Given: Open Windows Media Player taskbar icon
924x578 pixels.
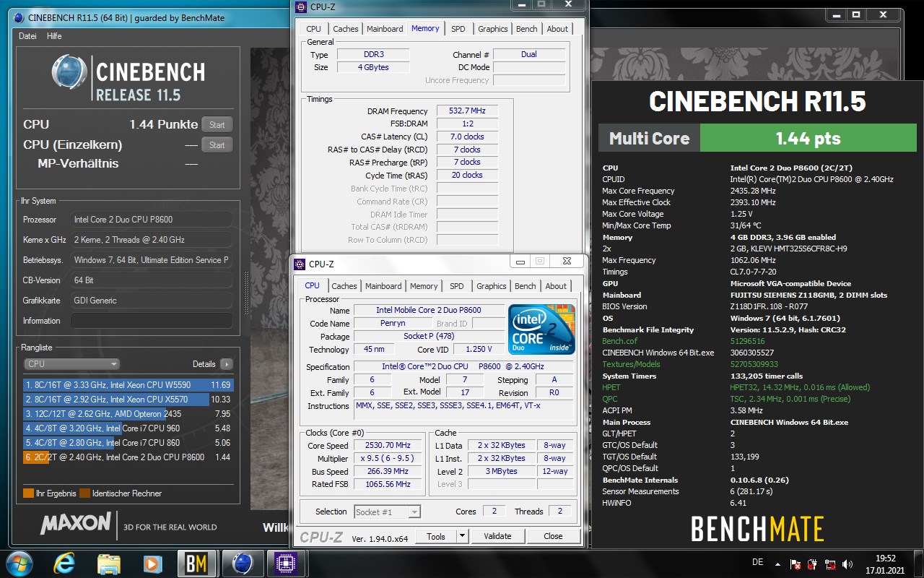Looking at the screenshot, I should 152,564.
